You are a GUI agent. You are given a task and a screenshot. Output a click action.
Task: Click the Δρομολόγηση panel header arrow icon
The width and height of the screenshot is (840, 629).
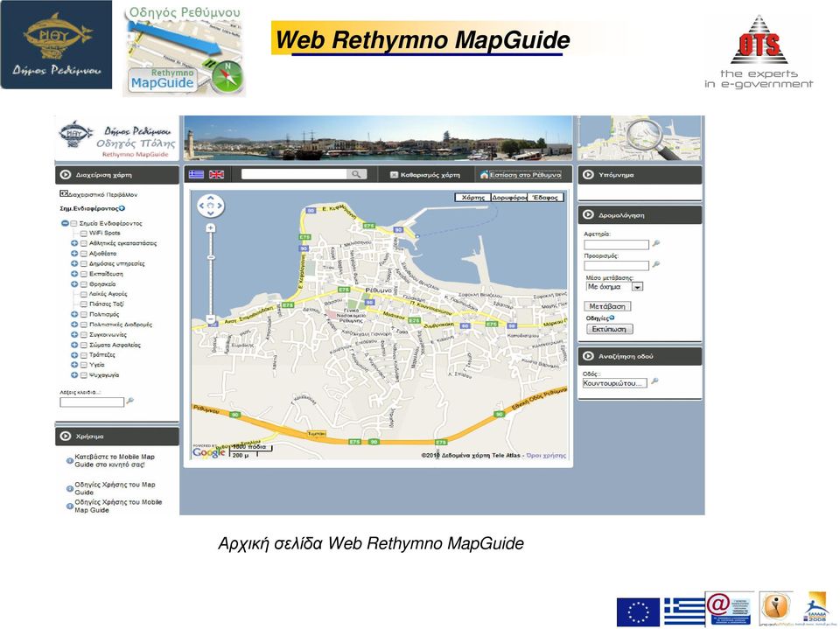pyautogui.click(x=588, y=215)
